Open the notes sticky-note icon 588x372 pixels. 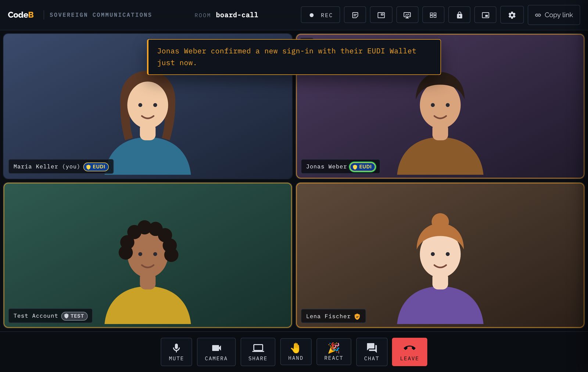(355, 15)
